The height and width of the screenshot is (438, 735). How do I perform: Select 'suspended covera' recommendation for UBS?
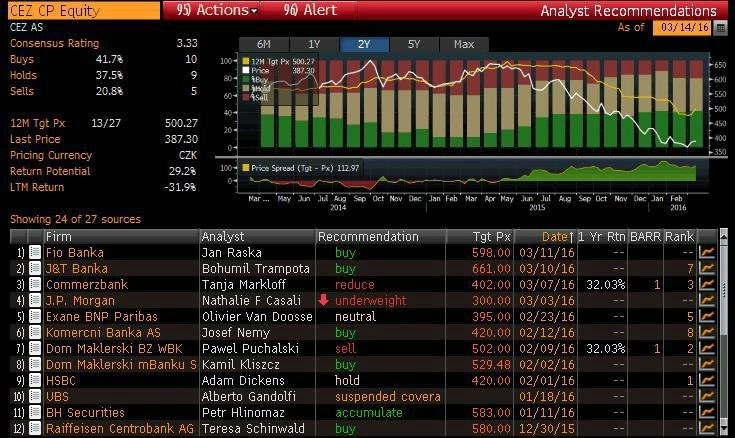388,396
